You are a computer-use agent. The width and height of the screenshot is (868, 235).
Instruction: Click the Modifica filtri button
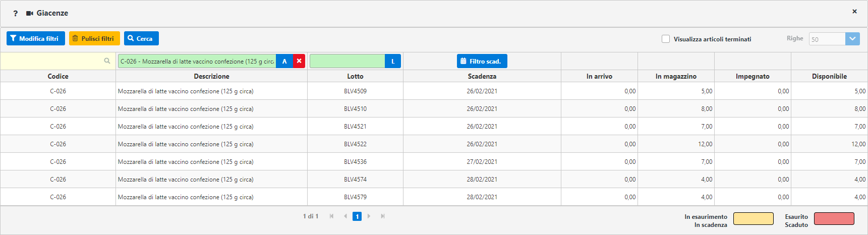tap(35, 38)
